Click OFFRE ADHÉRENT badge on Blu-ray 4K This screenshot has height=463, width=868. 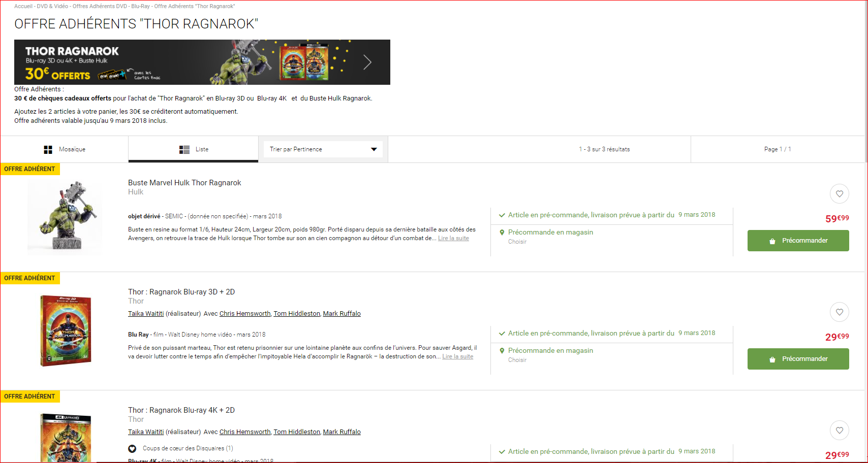tap(30, 396)
